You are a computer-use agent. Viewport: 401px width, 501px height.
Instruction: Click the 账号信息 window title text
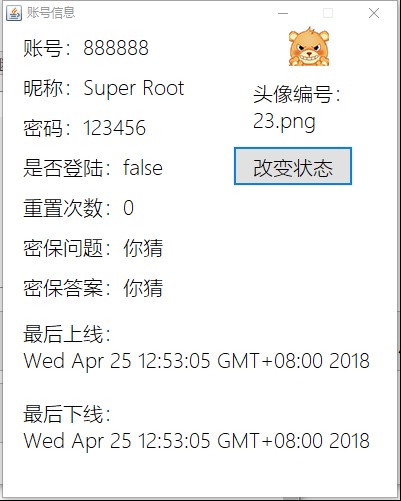(x=51, y=13)
